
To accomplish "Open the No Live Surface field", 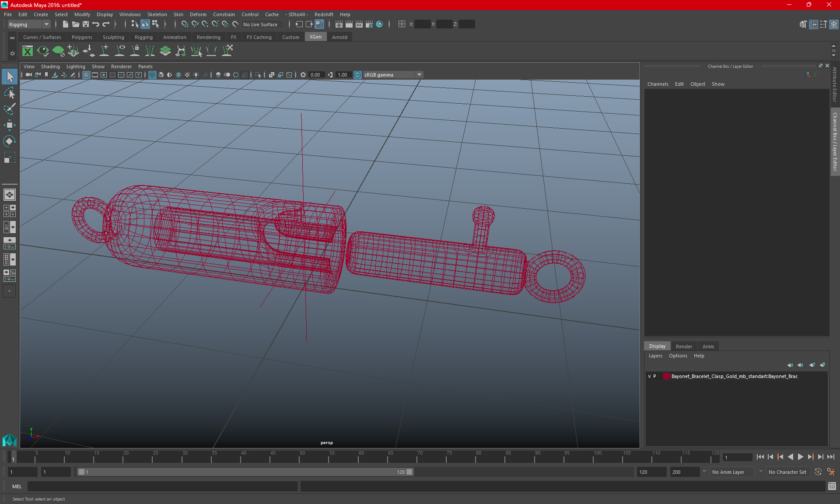I will tap(262, 24).
